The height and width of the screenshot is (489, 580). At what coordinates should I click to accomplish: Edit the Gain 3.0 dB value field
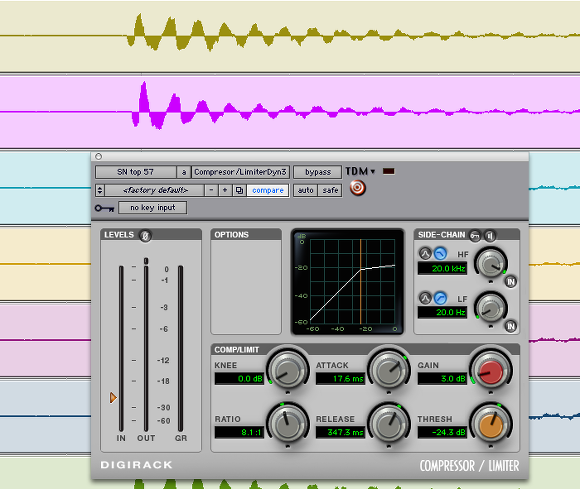coord(442,378)
